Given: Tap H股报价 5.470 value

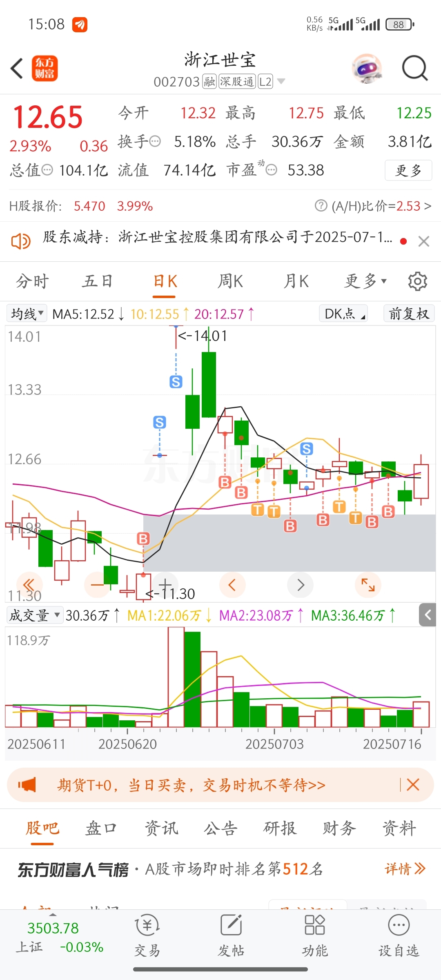Looking at the screenshot, I should (89, 206).
